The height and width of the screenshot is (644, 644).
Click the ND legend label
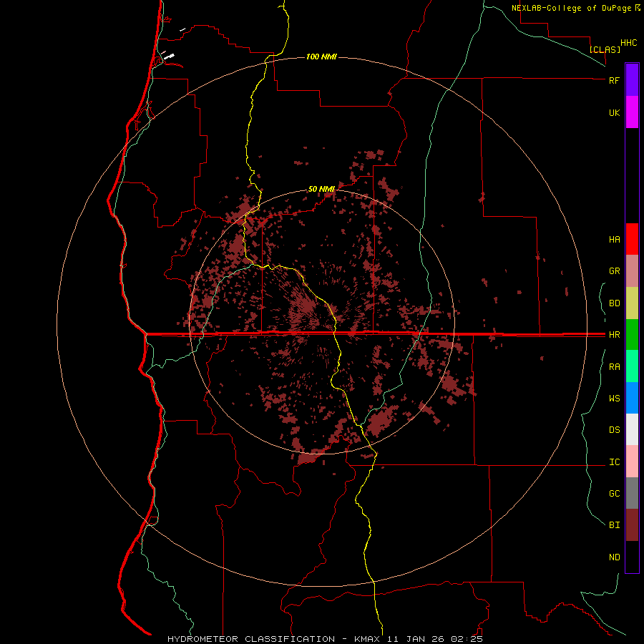pyautogui.click(x=614, y=557)
